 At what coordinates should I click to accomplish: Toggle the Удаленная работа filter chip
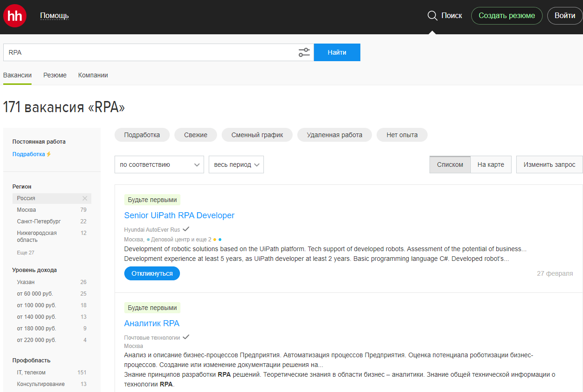(x=334, y=135)
